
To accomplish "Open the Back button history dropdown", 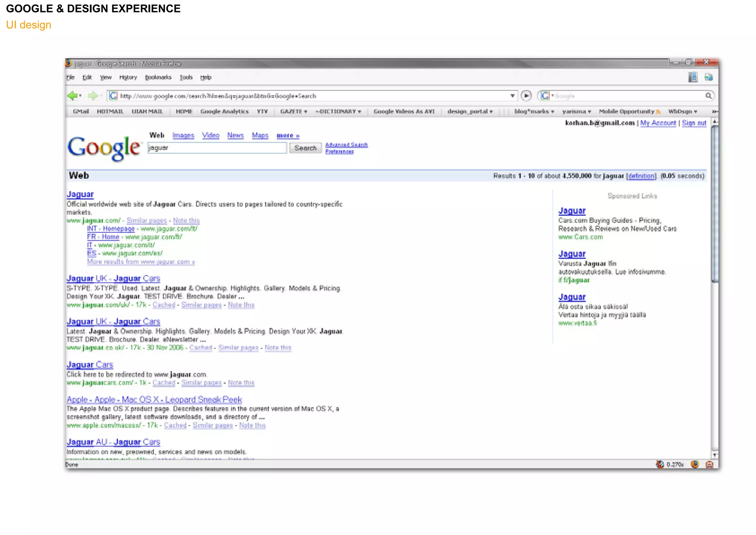I will [x=80, y=96].
